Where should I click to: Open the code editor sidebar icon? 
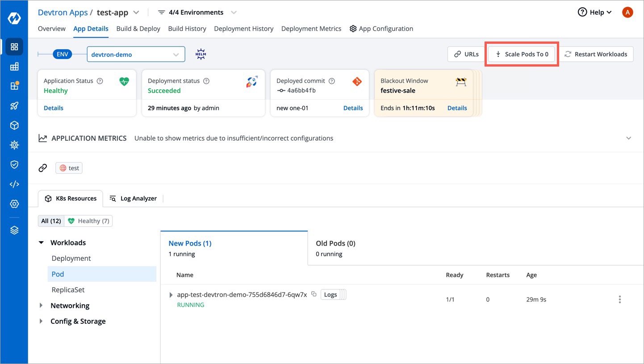pyautogui.click(x=14, y=184)
